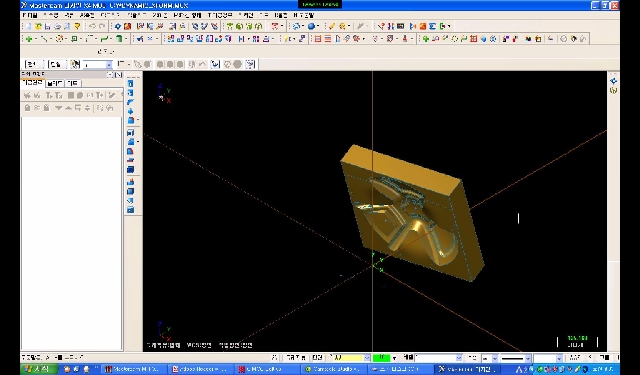Image resolution: width=640 pixels, height=375 pixels.
Task: Click the green system color swatch
Action: coord(382,358)
